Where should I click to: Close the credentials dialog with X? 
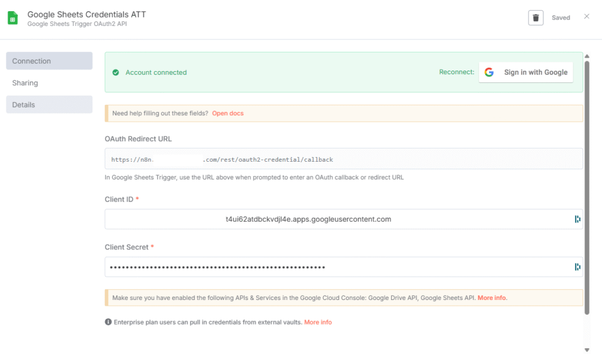[586, 16]
